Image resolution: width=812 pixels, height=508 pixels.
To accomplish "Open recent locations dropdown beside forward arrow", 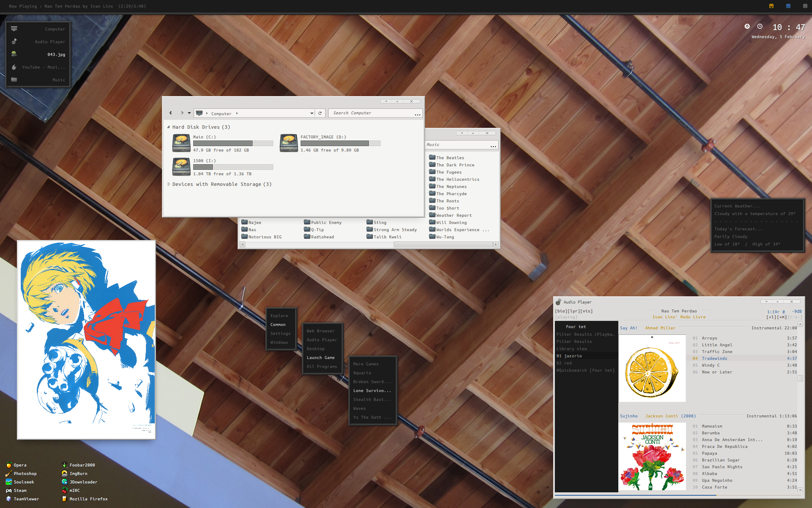I will (189, 113).
